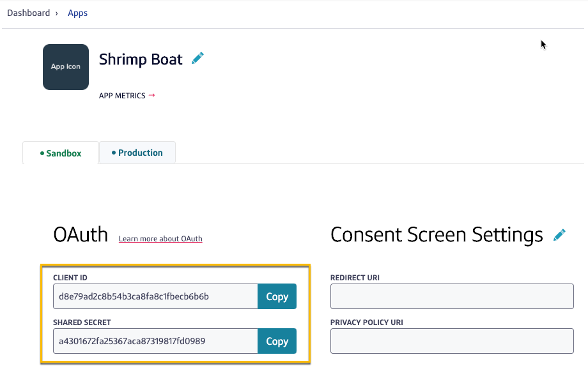Go to Dashboard in the breadcrumb
This screenshot has height=371, width=588.
[x=28, y=13]
